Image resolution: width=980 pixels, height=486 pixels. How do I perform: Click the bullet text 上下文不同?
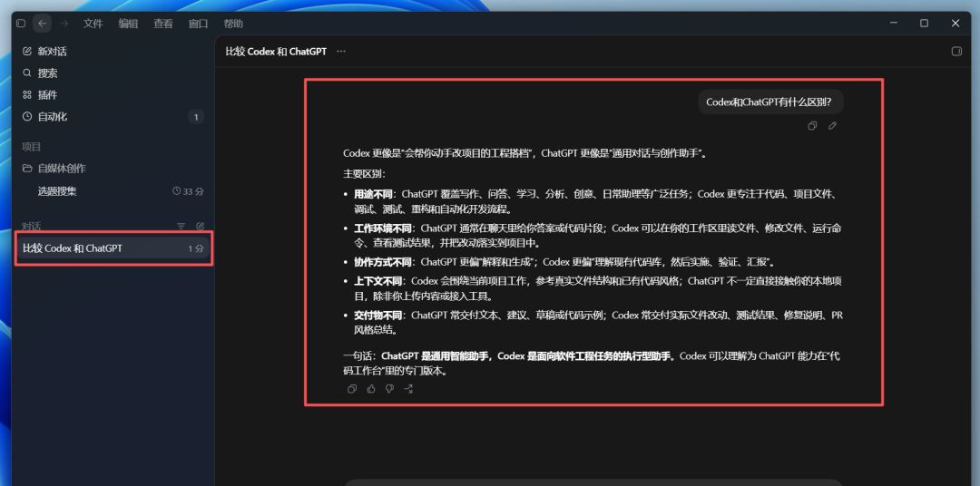click(379, 281)
